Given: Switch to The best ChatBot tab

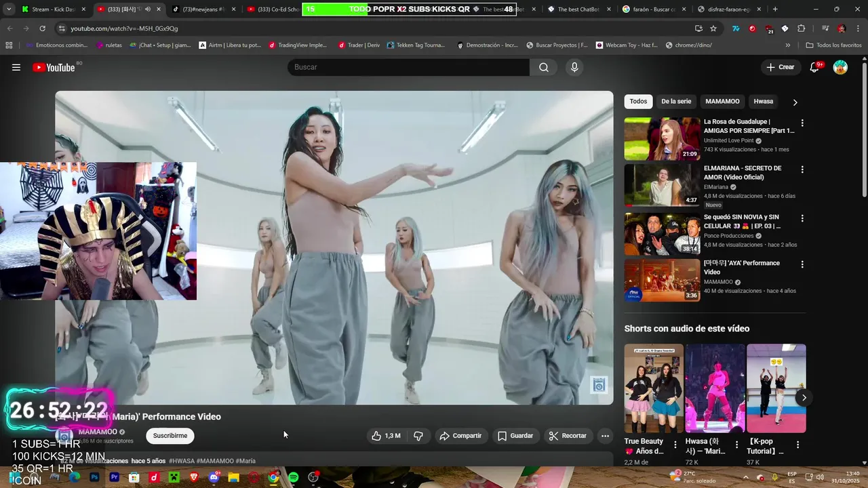Looking at the screenshot, I should pyautogui.click(x=578, y=9).
